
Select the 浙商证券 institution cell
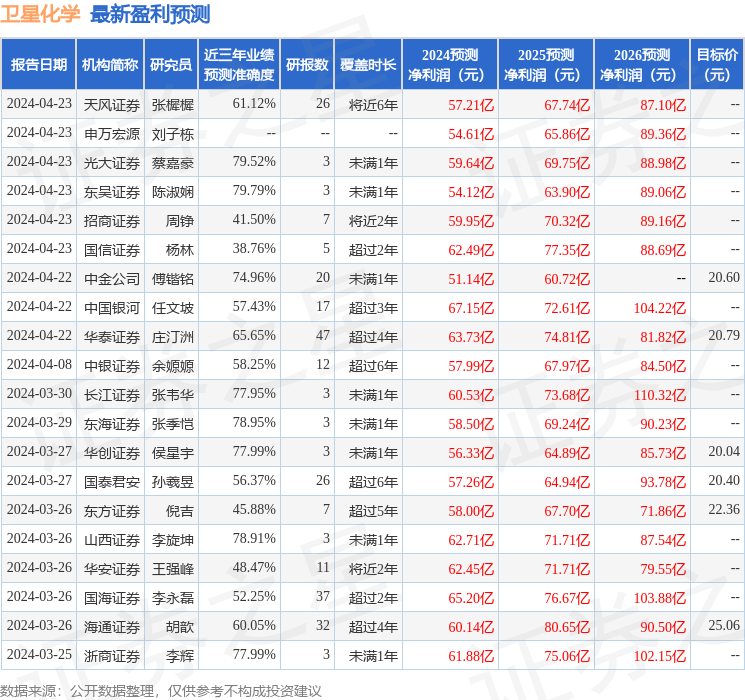pyautogui.click(x=112, y=656)
